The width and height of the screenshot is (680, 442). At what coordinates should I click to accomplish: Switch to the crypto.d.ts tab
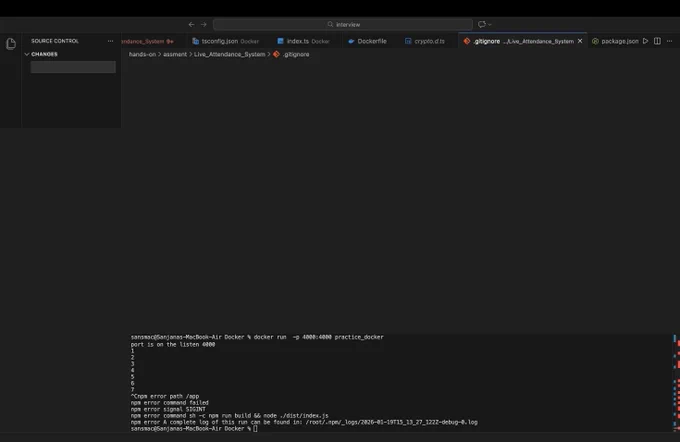[425, 41]
